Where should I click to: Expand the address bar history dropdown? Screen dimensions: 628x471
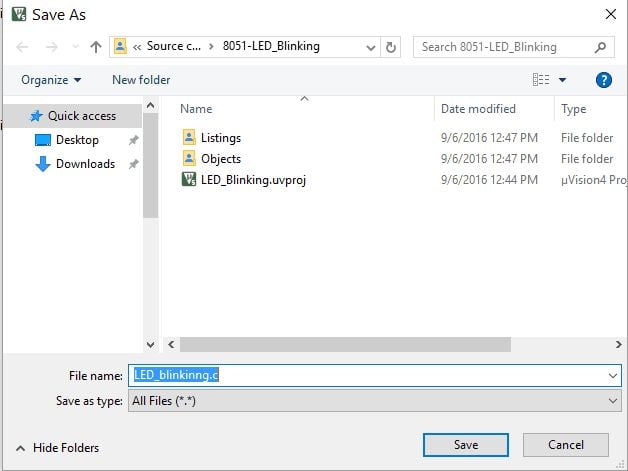tap(369, 47)
